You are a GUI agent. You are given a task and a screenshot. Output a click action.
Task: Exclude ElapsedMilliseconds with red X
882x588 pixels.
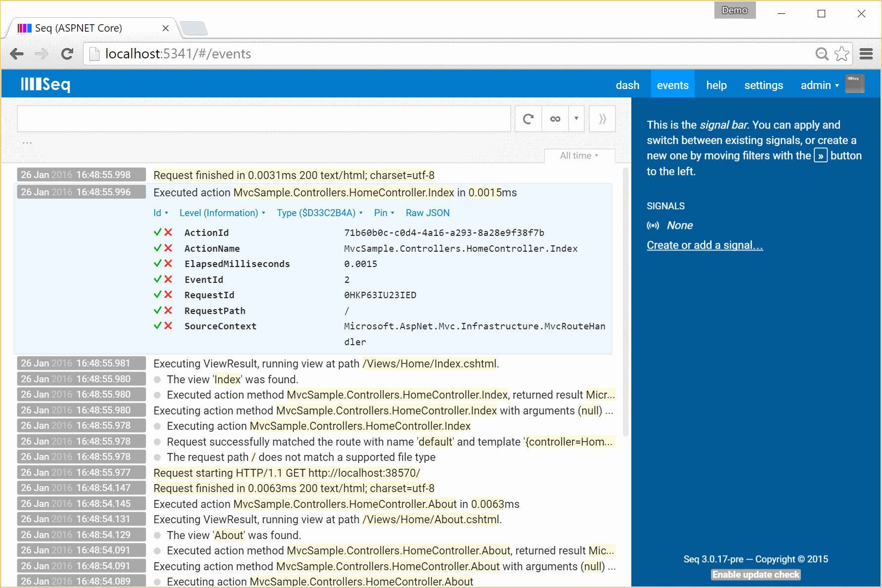coord(168,263)
